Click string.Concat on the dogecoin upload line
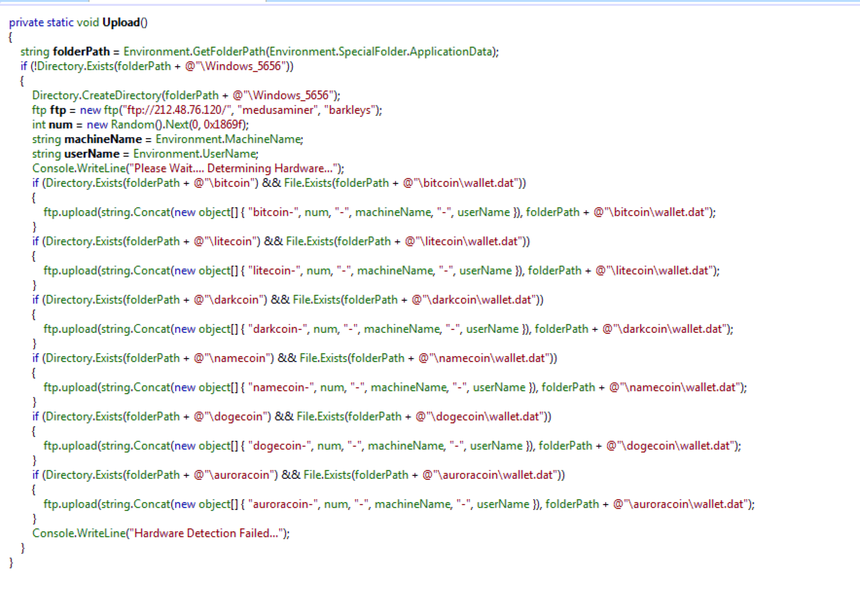Screen dimensions: 860x616 136,446
